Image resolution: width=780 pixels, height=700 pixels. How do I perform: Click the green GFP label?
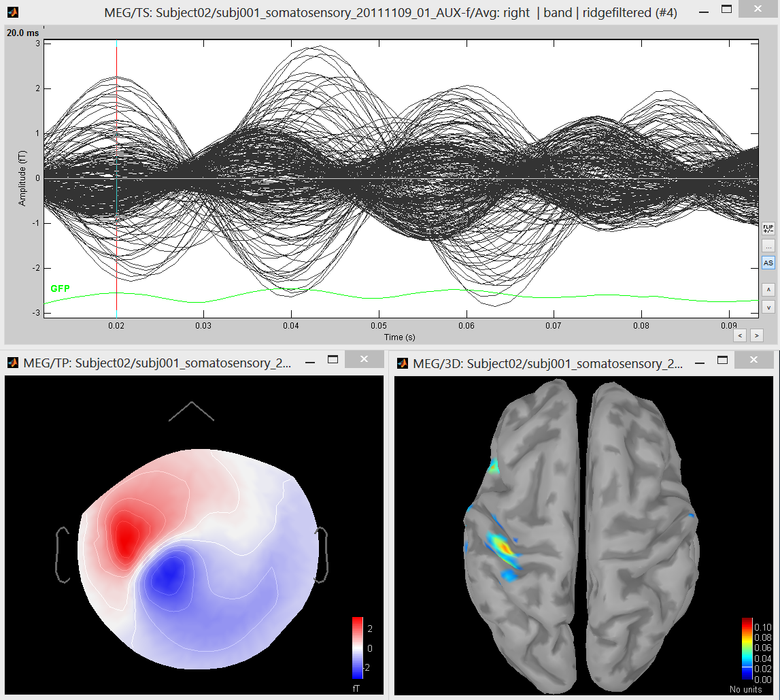60,288
